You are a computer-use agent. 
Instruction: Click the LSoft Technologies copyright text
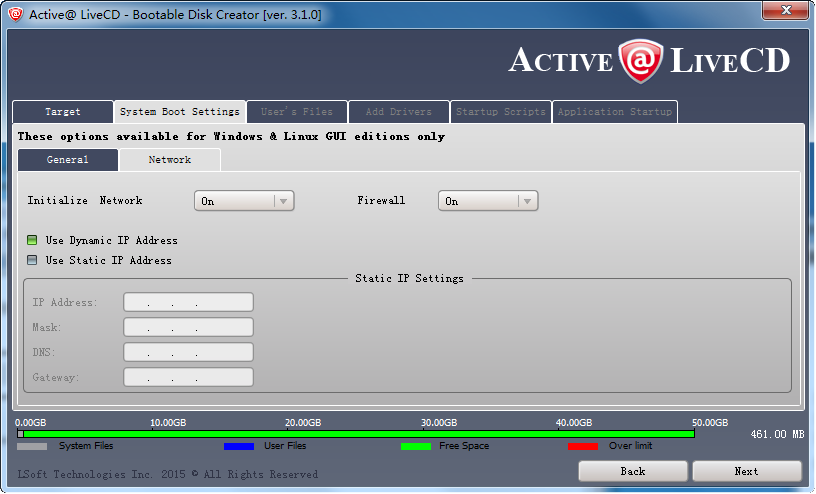pos(168,474)
